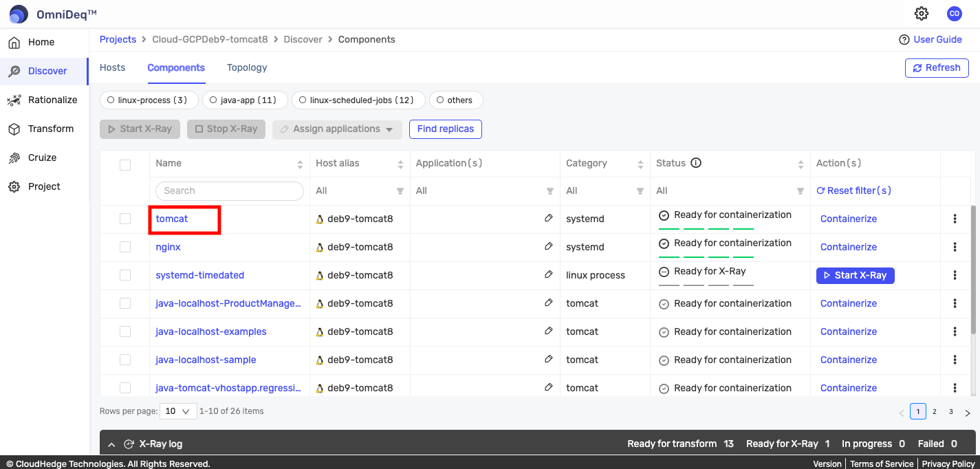Open the Host alias filter dropdown
The height and width of the screenshot is (469, 980).
tap(400, 191)
